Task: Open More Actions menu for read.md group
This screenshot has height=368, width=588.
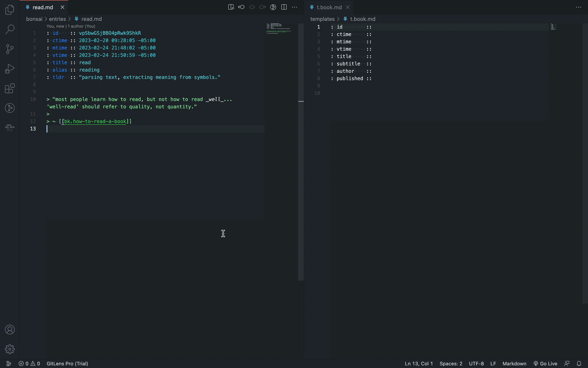Action: tap(294, 7)
